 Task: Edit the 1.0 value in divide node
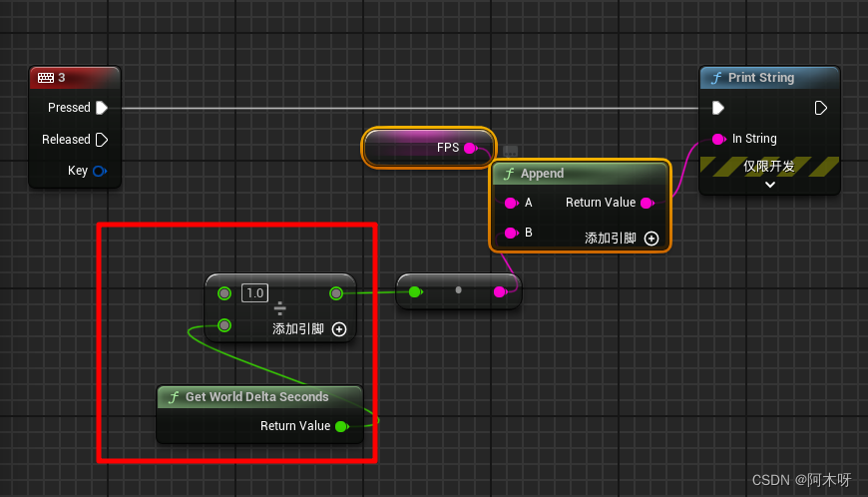[x=255, y=293]
